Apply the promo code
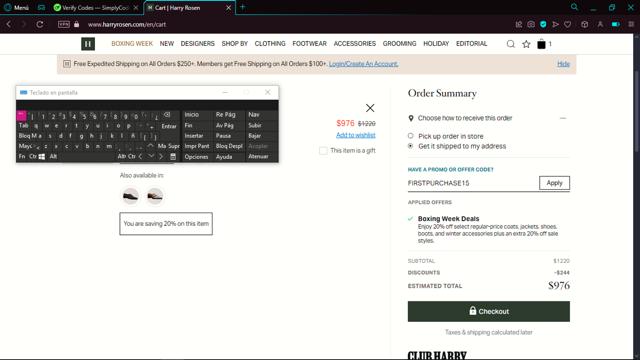Screen dimensions: 640x360 point(554,183)
